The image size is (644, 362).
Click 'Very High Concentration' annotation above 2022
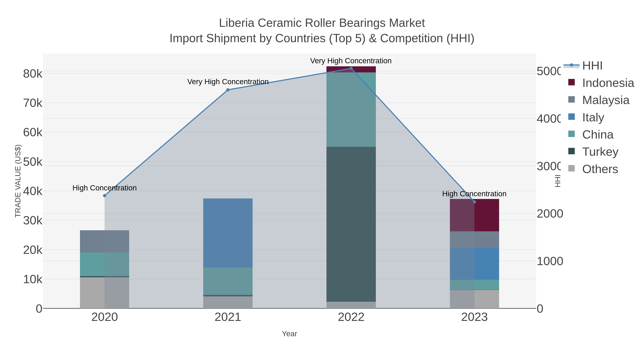coord(351,61)
